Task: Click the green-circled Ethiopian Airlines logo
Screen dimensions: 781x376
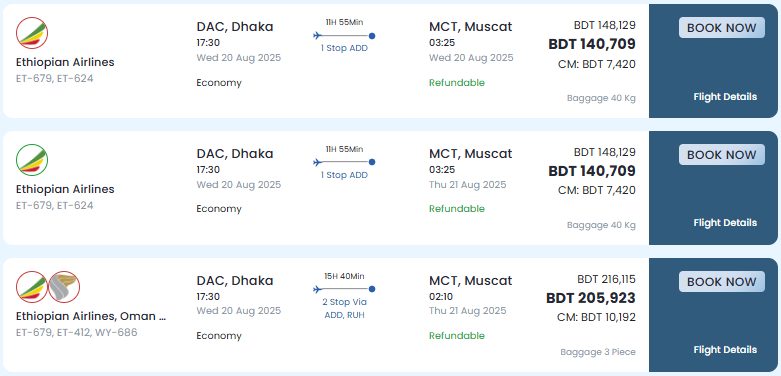Action: click(x=32, y=160)
